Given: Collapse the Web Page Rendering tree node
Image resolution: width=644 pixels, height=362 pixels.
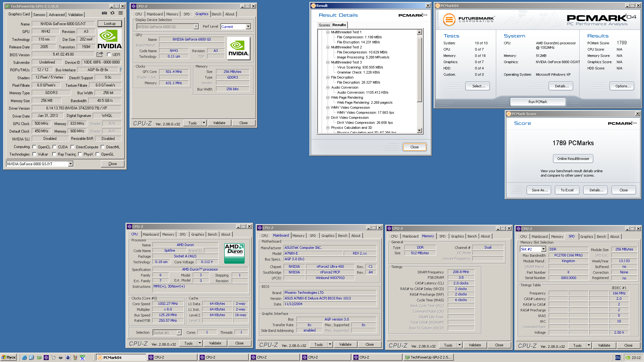Looking at the screenshot, I should tap(328, 97).
